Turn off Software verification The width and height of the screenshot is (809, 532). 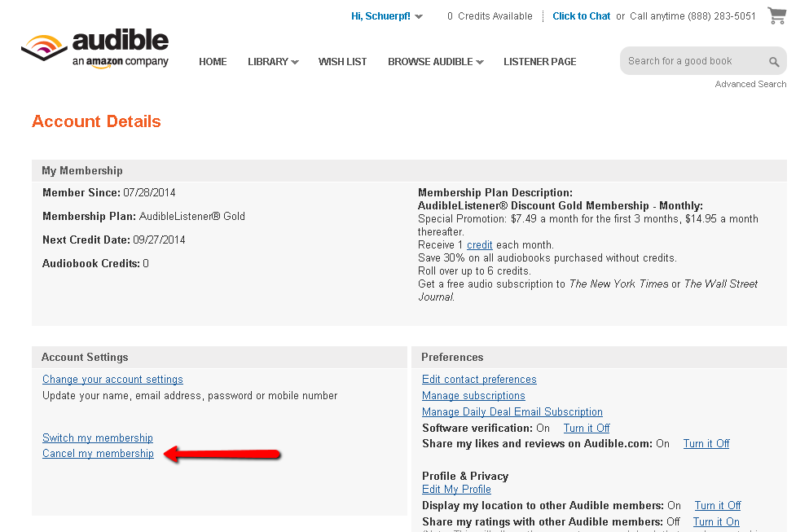(587, 428)
